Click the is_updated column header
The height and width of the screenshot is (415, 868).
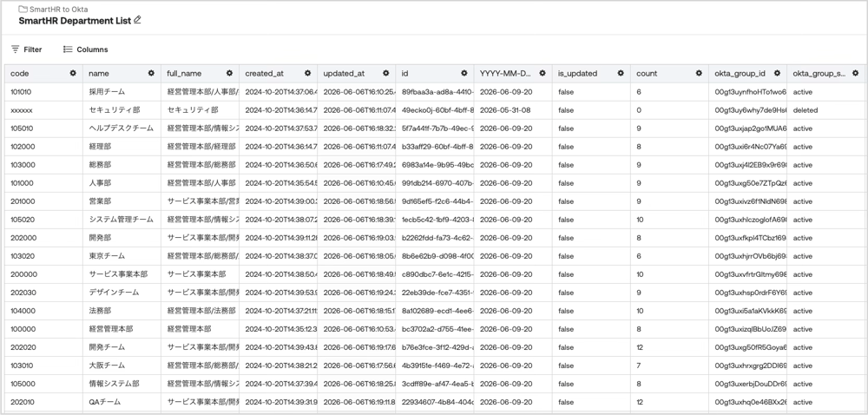(x=591, y=74)
